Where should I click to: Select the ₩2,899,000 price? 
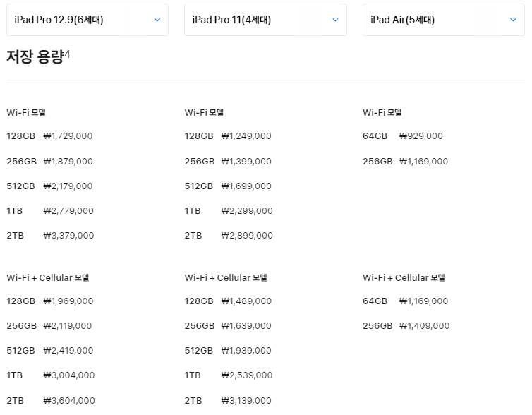(247, 236)
